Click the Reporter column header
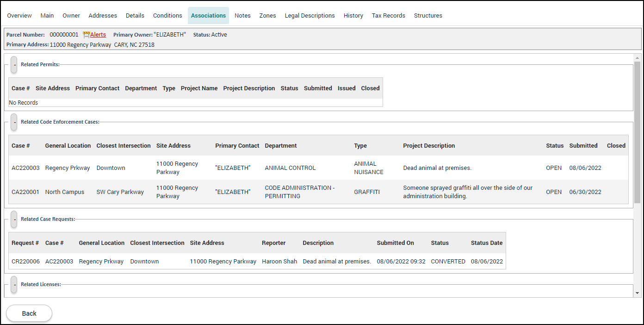644x325 pixels. [x=274, y=243]
